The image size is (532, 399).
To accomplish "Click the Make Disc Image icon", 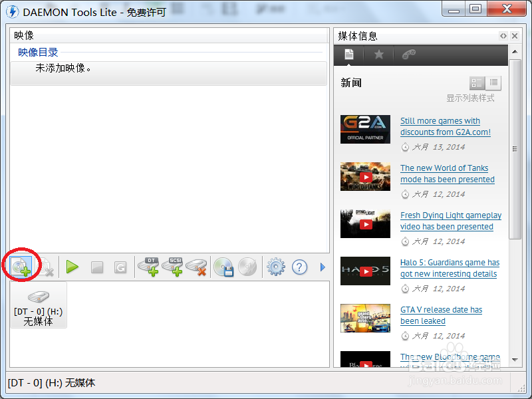I will point(223,267).
